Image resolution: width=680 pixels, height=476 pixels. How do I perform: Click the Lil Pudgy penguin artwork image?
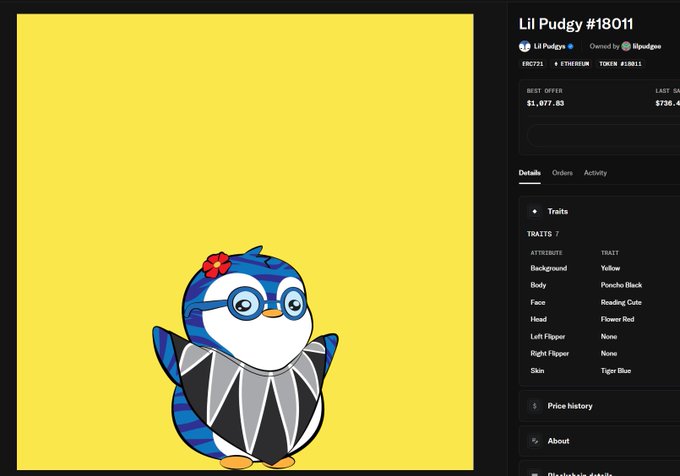[245, 242]
